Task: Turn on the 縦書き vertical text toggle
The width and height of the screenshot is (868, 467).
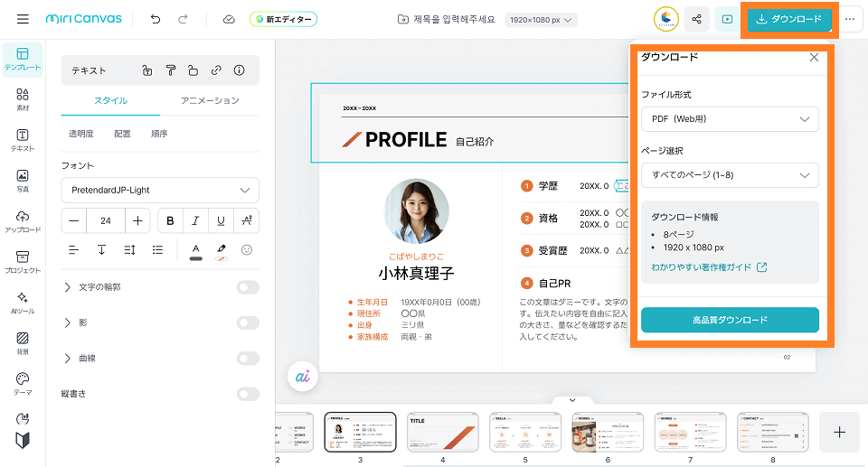Action: point(247,394)
